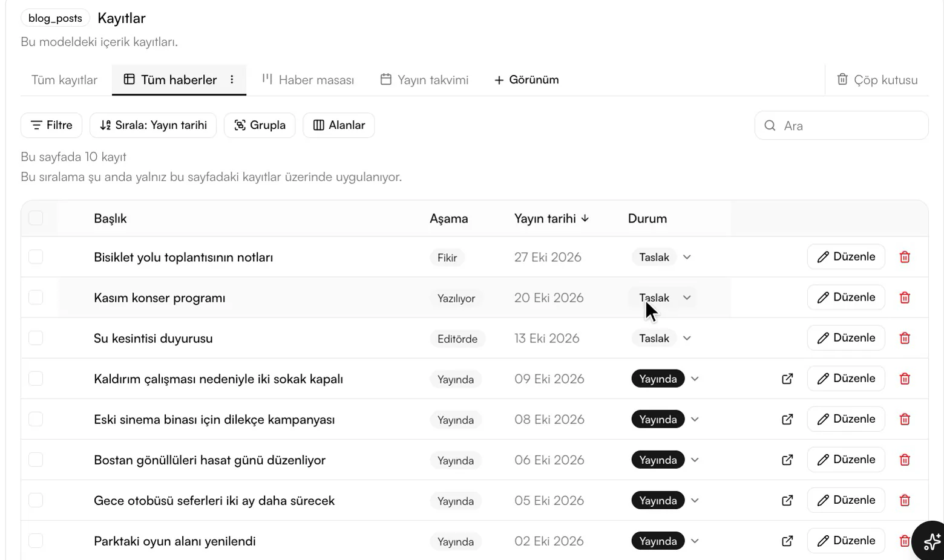Screen dimensions: 944x560
Task: Open Eski sinema binası external link icon
Action: [x=787, y=419]
